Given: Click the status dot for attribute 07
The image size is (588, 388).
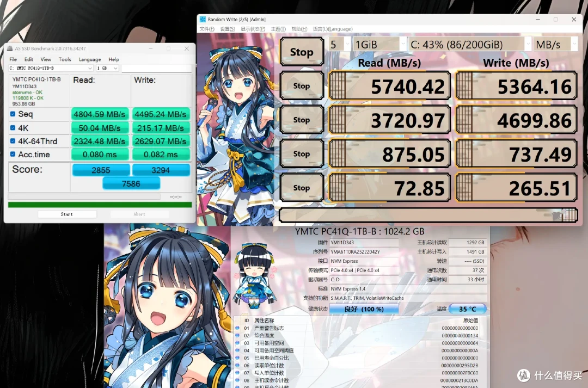Looking at the screenshot, I should click(x=237, y=373).
